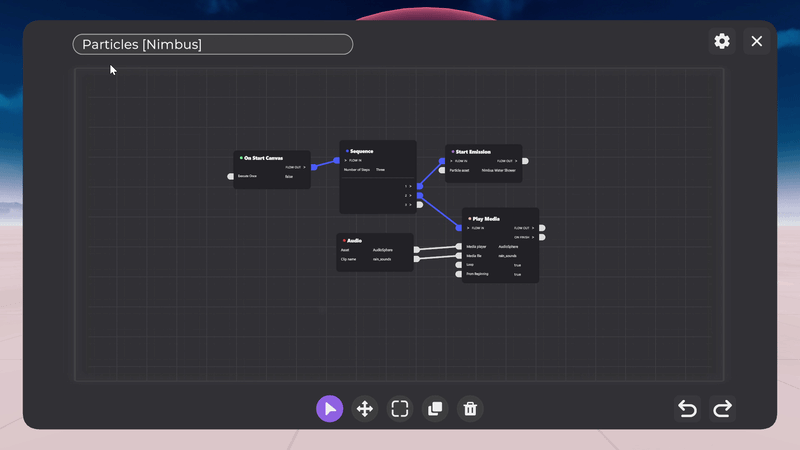Image resolution: width=800 pixels, height=450 pixels.
Task: Click the Execute Once input port
Action: pyautogui.click(x=231, y=177)
